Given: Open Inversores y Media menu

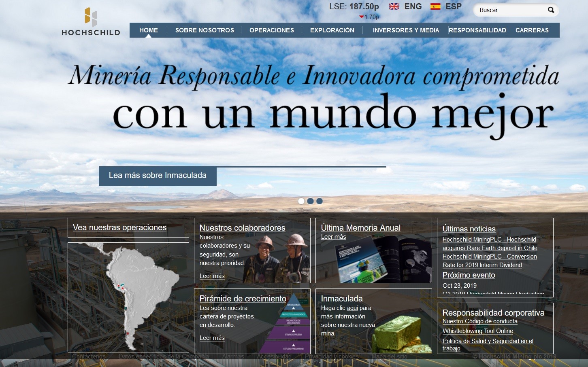Looking at the screenshot, I should click(x=406, y=30).
